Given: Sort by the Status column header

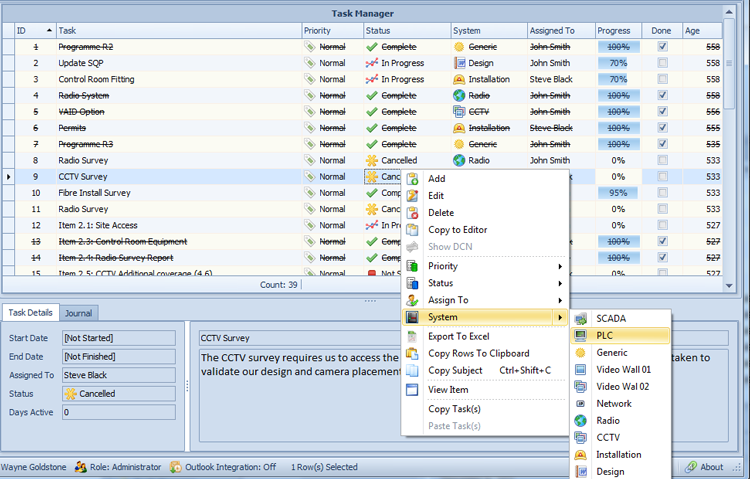Looking at the screenshot, I should (x=407, y=31).
